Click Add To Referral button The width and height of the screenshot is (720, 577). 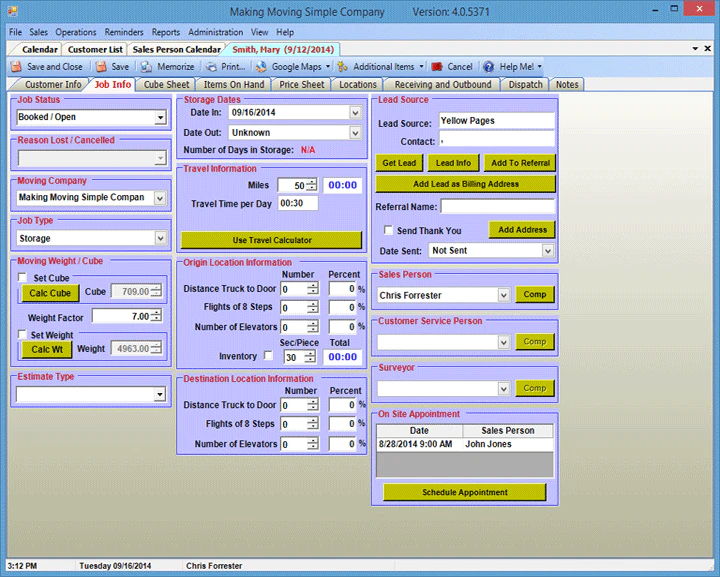click(520, 163)
